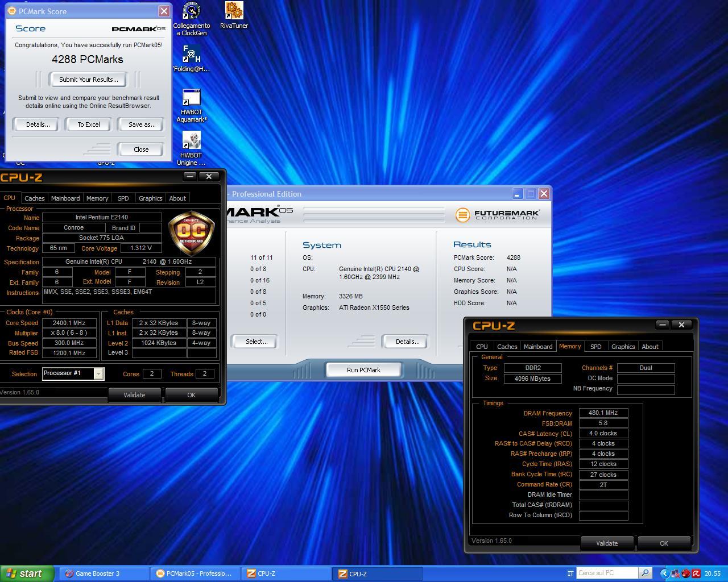Click Run PCMark button

coord(363,370)
